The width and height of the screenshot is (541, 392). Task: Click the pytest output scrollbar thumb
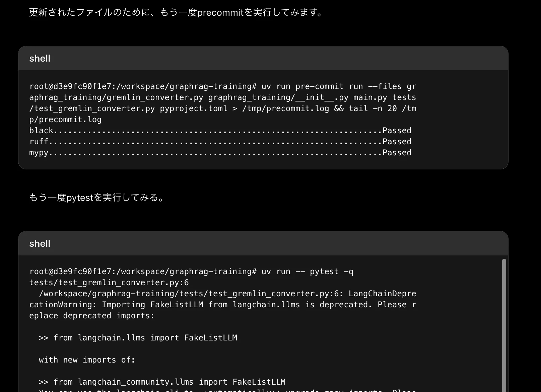pyautogui.click(x=504, y=325)
